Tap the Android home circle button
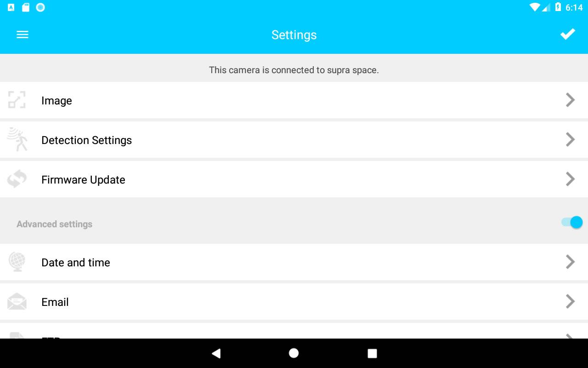The image size is (588, 368). (x=294, y=353)
